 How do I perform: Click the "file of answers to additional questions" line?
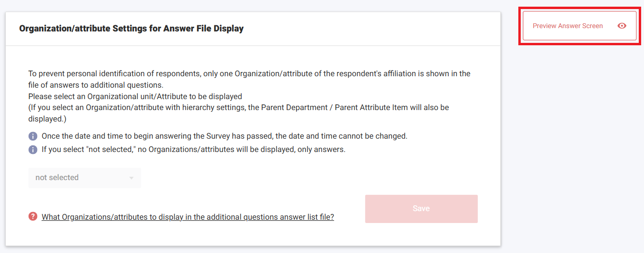point(95,85)
